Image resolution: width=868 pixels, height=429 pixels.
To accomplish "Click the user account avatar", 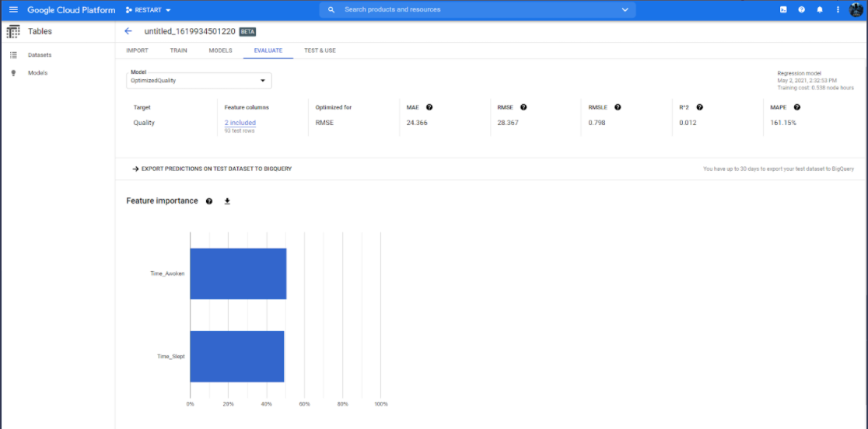I will pos(856,10).
